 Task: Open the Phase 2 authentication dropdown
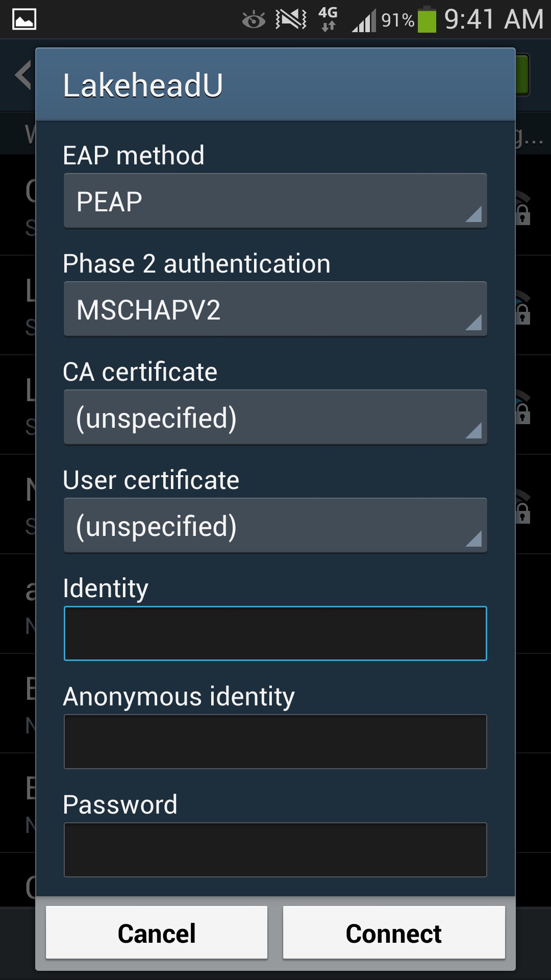[275, 308]
